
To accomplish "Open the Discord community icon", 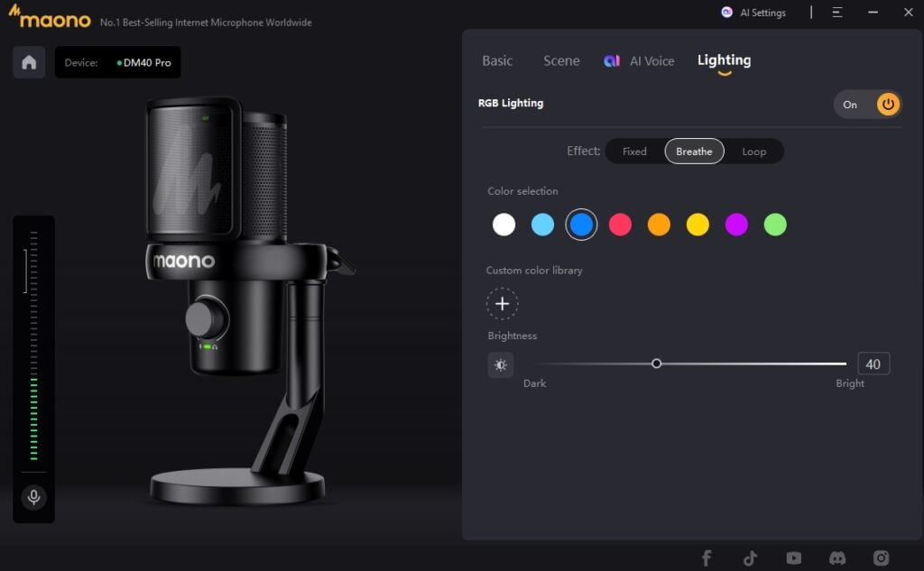I will click(837, 558).
